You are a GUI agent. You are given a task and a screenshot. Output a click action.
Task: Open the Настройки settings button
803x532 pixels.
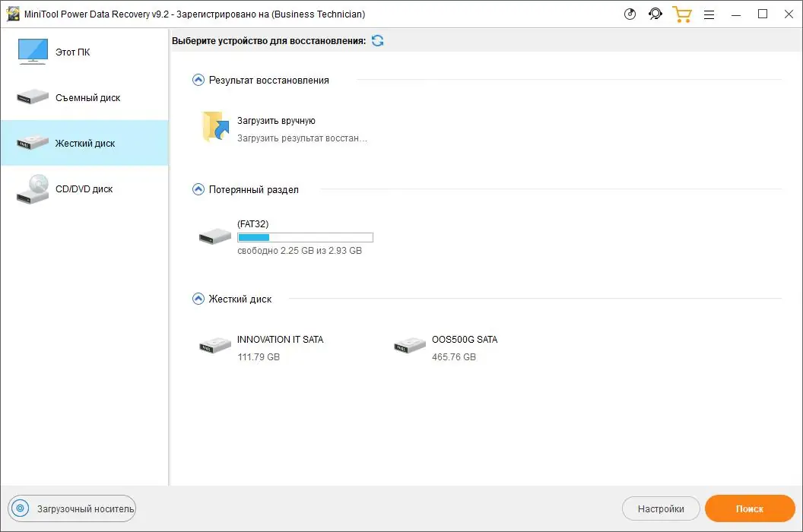661,508
